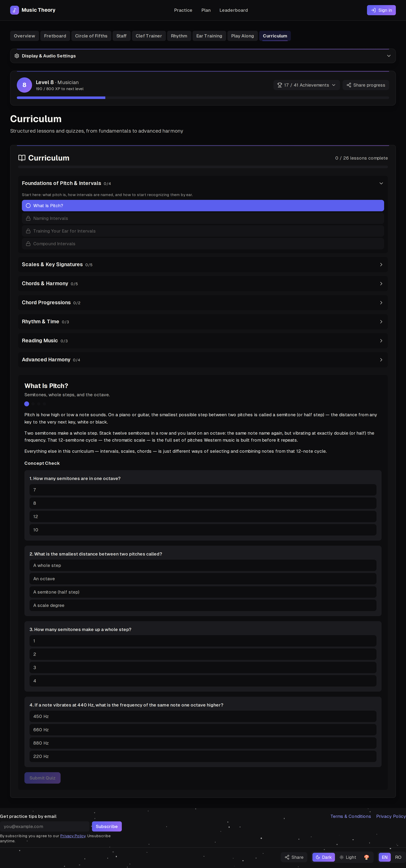Focus the you@example.com email field
Image resolution: width=406 pixels, height=868 pixels.
pyautogui.click(x=45, y=827)
